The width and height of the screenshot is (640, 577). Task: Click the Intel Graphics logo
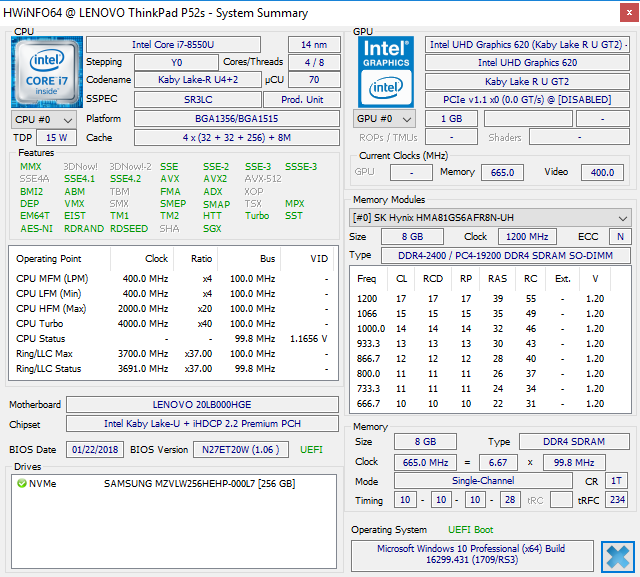[386, 72]
